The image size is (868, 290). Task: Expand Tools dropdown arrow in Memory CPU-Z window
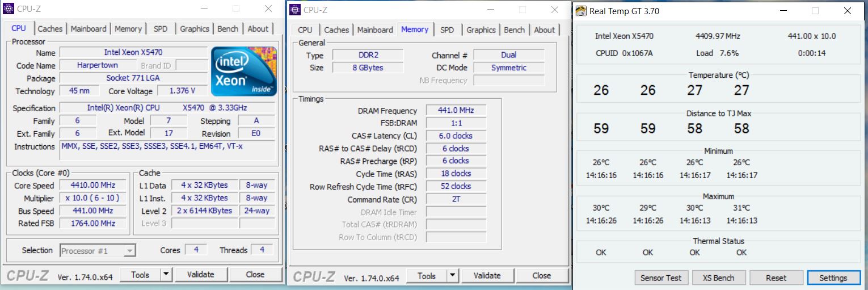[x=452, y=276]
